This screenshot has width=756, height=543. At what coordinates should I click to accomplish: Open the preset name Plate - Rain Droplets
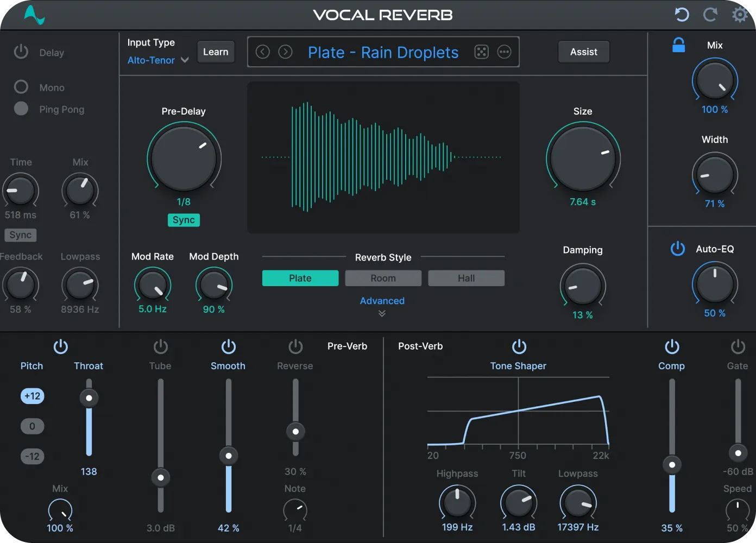tap(383, 53)
